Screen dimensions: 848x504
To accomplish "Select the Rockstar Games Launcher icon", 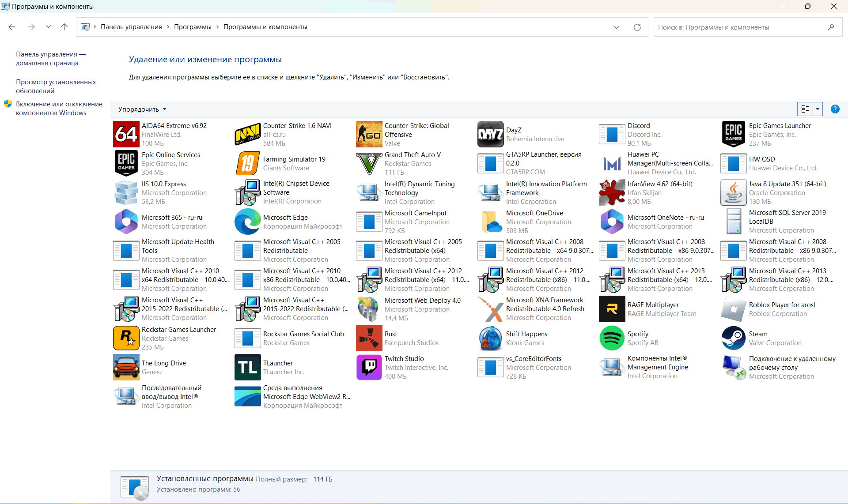I will (x=126, y=338).
